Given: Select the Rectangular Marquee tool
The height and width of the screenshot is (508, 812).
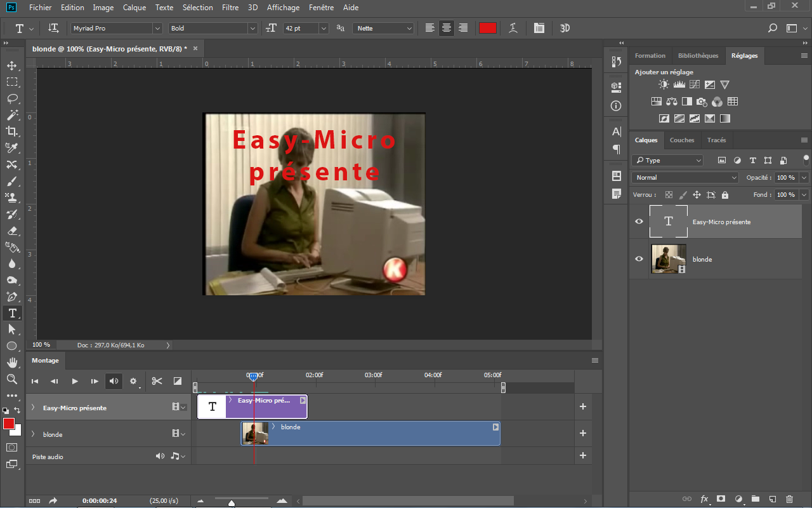Looking at the screenshot, I should pos(11,82).
